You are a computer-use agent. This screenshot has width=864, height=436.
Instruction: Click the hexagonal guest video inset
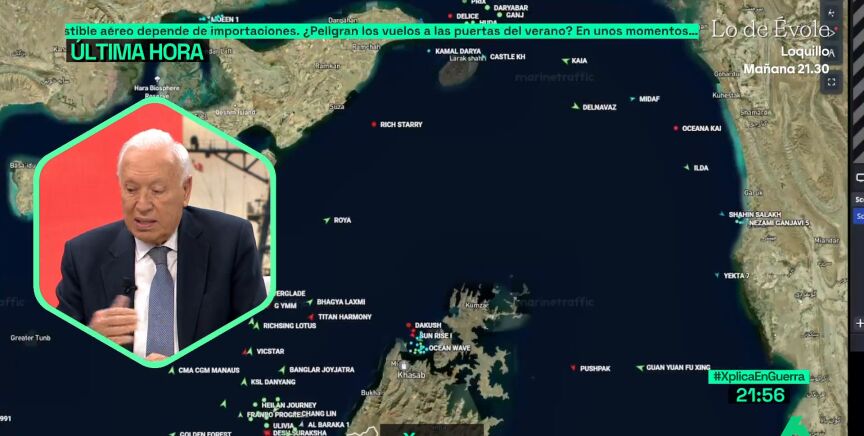[153, 230]
